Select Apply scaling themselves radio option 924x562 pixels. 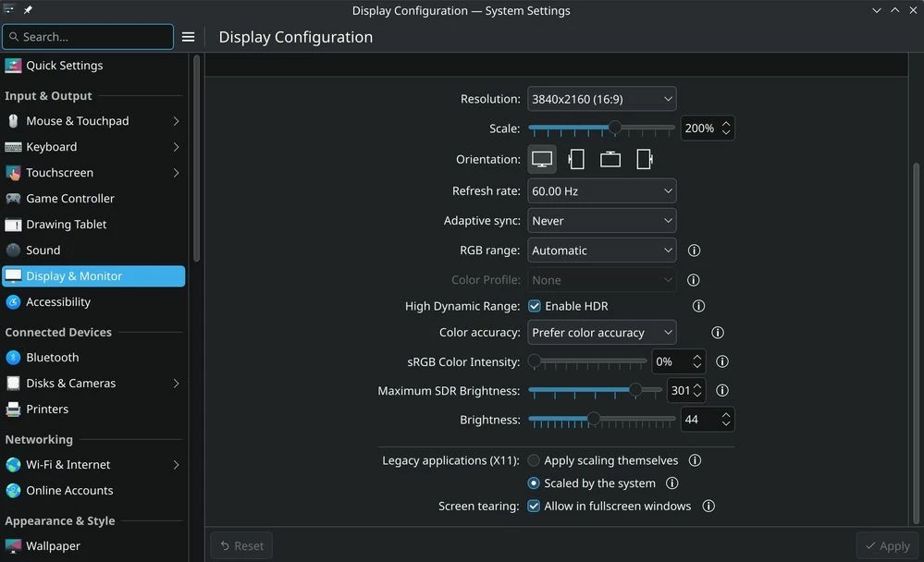click(534, 460)
